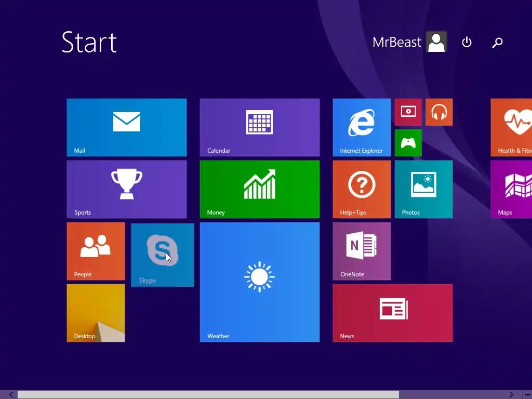Open the Calendar tile

[x=260, y=128]
